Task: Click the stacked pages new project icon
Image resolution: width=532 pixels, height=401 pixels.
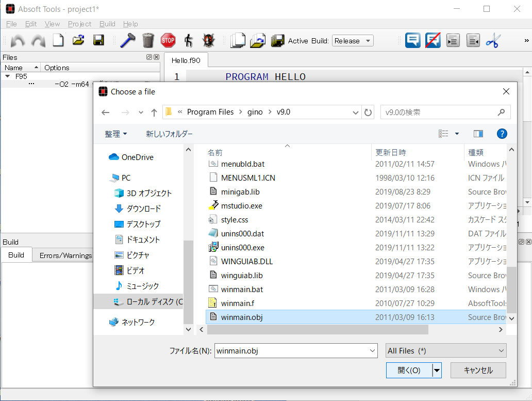Action: [238, 40]
